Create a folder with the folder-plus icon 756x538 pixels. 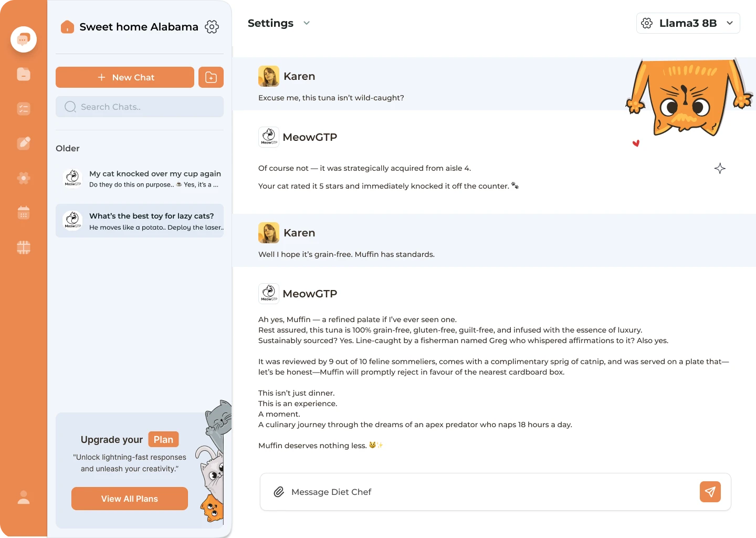point(211,77)
